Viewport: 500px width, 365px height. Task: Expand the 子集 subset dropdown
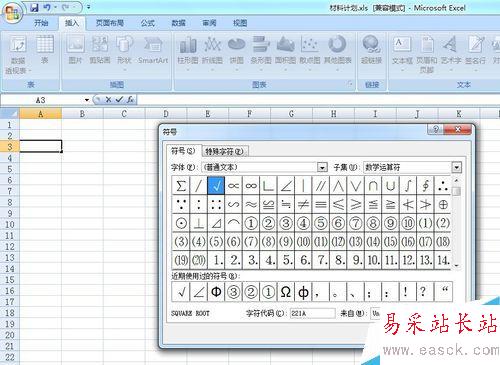pyautogui.click(x=456, y=167)
